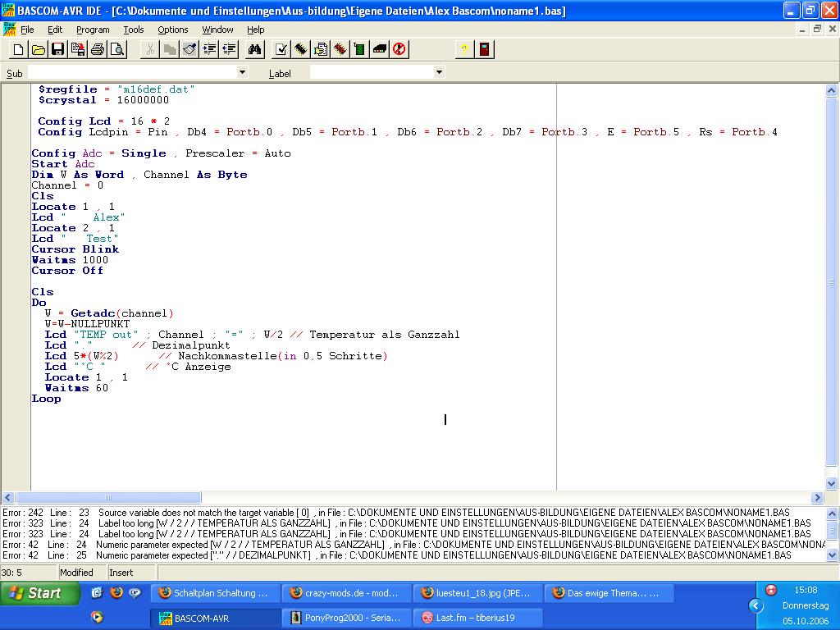The height and width of the screenshot is (630, 840).
Task: Show the compile result report icon
Action: click(321, 50)
